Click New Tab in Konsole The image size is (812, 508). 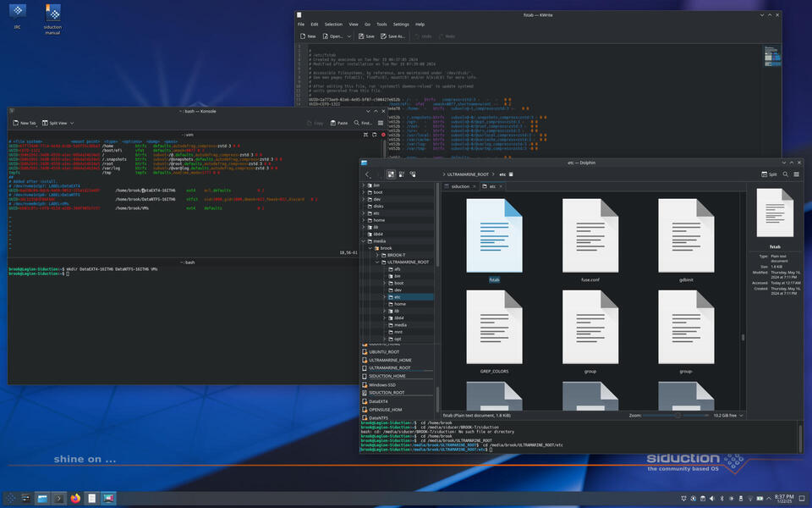25,123
